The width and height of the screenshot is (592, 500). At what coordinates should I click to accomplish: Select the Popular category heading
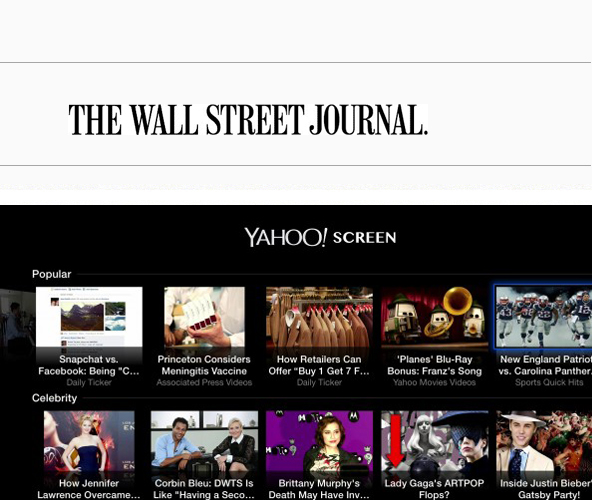point(52,274)
